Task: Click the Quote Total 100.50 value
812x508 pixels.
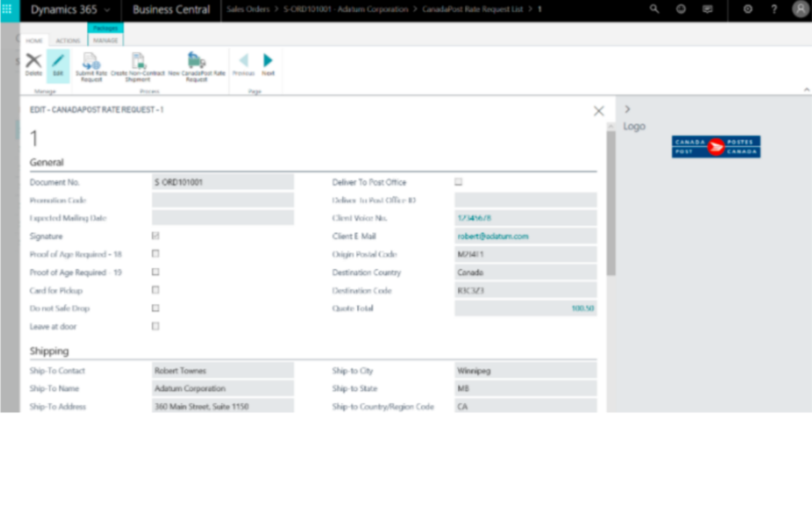Action: pos(583,308)
